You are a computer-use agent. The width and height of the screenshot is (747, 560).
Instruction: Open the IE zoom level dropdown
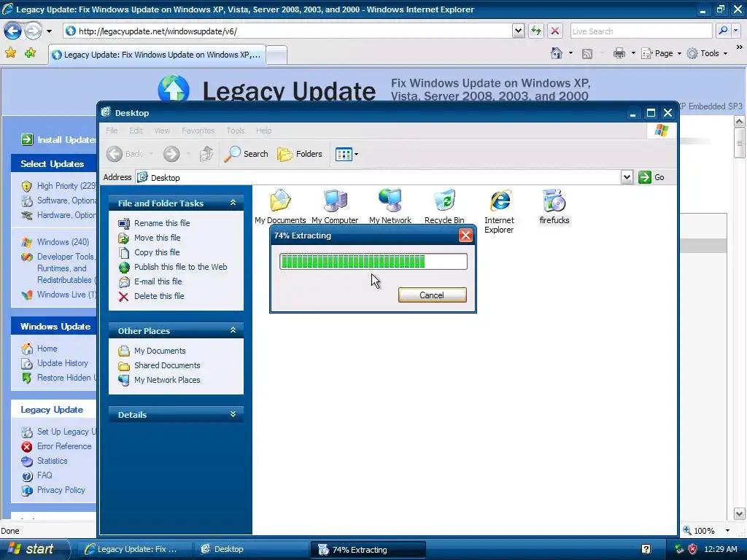727,531
